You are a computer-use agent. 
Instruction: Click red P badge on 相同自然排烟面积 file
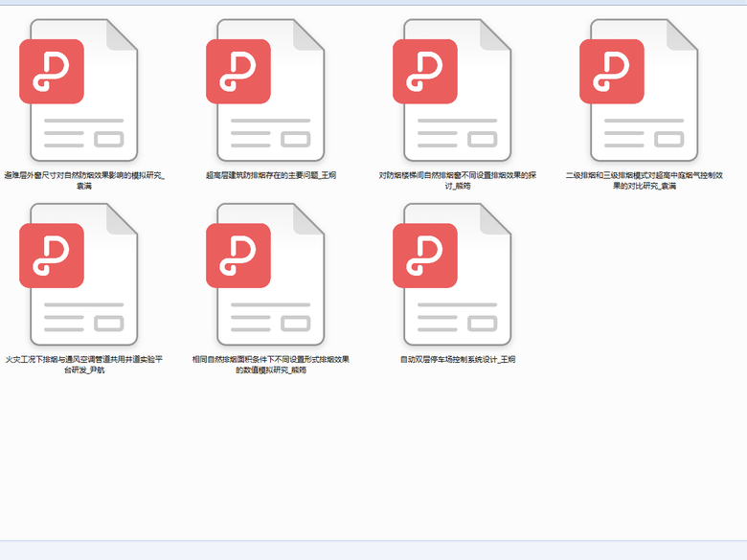click(x=238, y=256)
